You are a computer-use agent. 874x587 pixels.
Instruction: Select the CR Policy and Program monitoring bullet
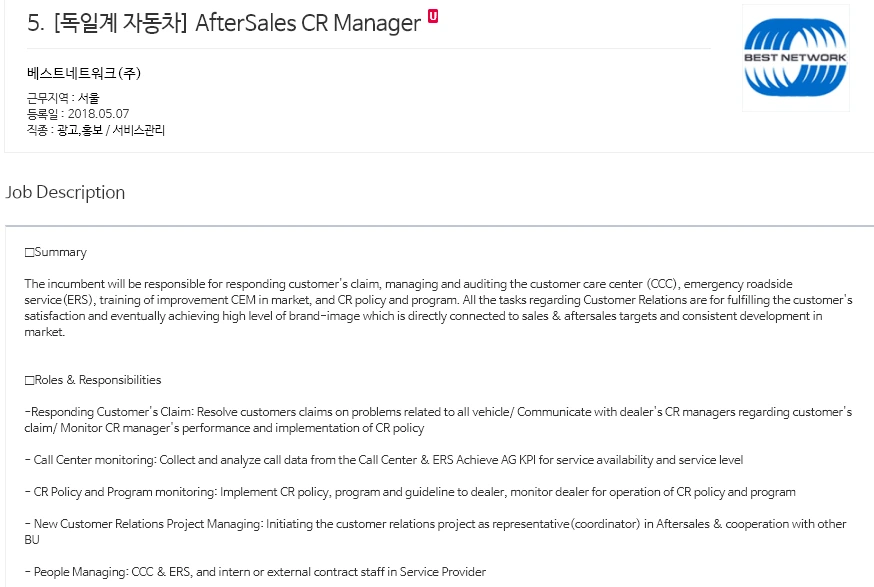pyautogui.click(x=410, y=492)
